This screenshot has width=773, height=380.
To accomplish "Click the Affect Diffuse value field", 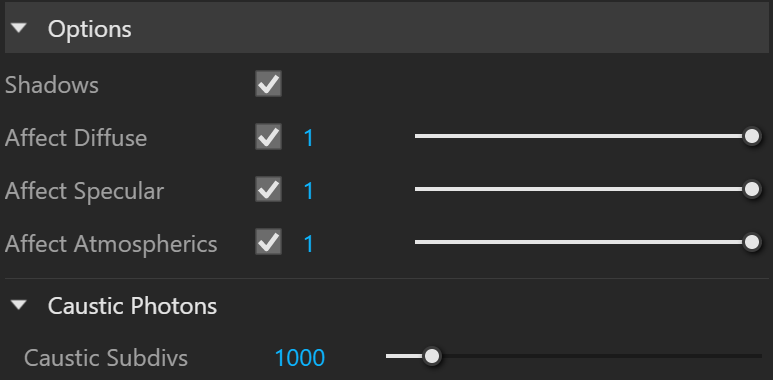I will [x=309, y=138].
